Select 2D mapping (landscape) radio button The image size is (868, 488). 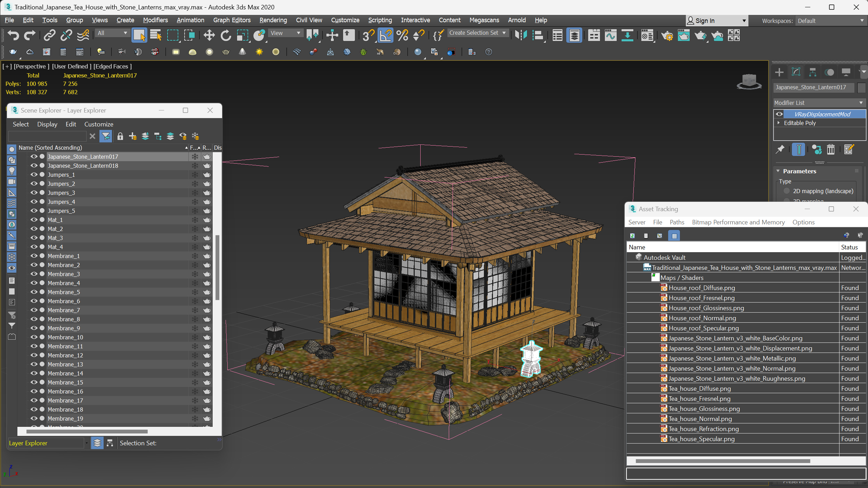tap(787, 191)
